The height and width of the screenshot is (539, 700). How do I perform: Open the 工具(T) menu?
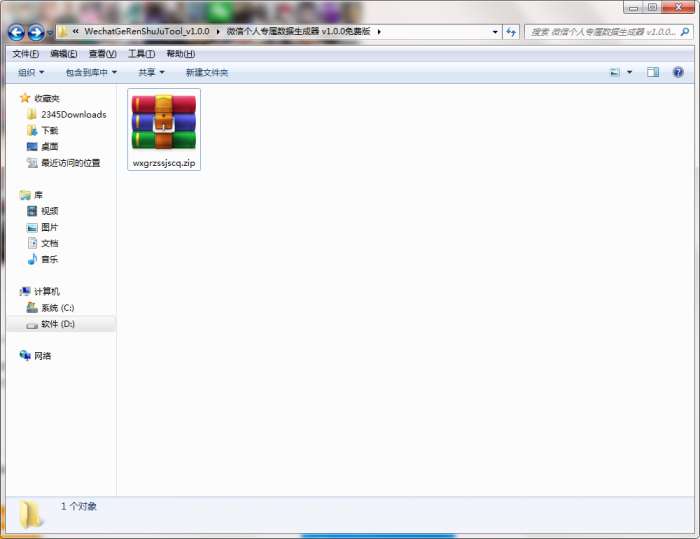point(142,54)
